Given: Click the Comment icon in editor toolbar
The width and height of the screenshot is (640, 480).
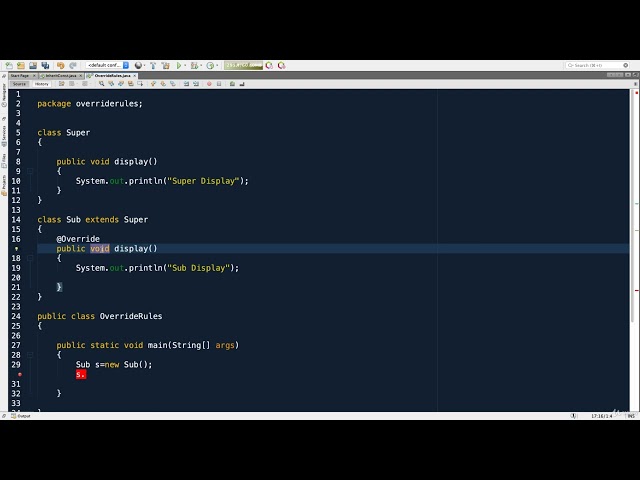Looking at the screenshot, I should point(232,84).
